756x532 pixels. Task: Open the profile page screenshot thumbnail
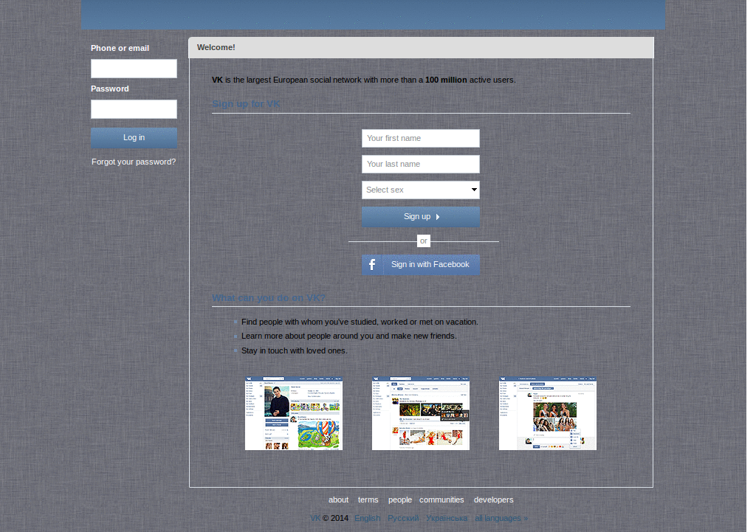point(294,413)
